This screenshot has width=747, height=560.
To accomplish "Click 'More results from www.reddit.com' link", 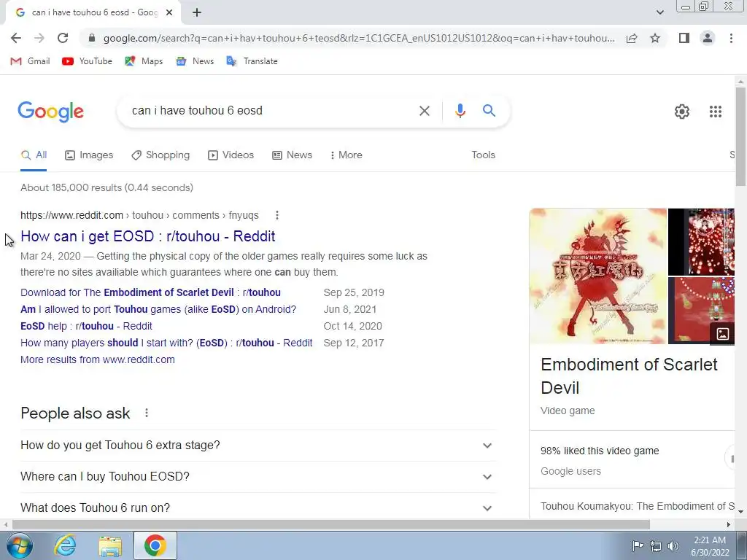I will (98, 359).
